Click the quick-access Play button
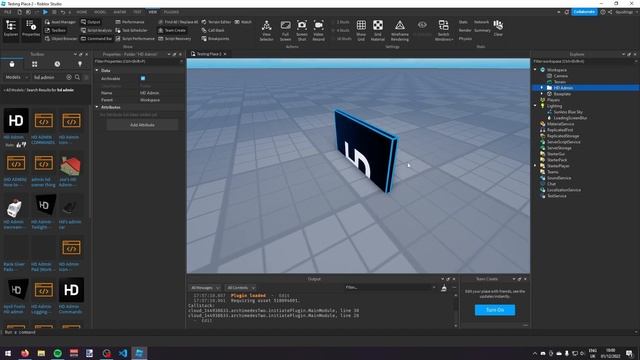Viewport: 640px width, 360px height. tap(45, 12)
